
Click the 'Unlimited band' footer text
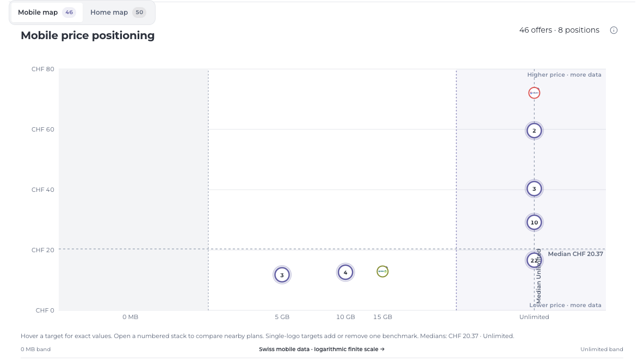tap(602, 349)
